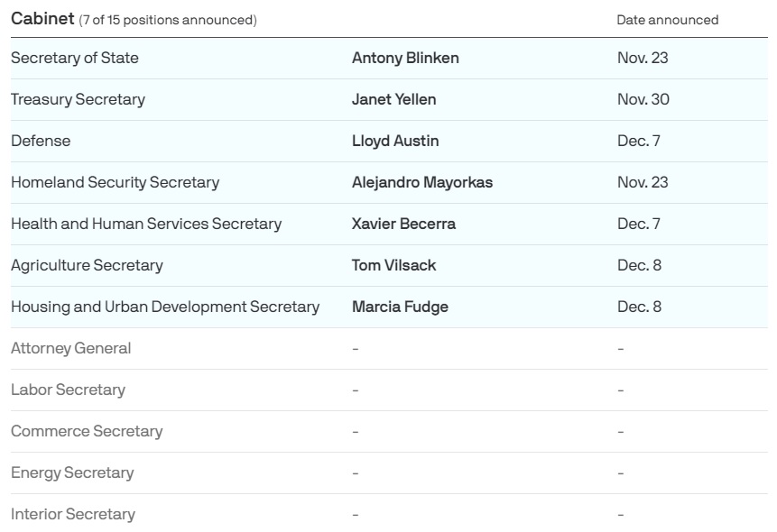Click the Treasury Secretary position label

coord(78,99)
